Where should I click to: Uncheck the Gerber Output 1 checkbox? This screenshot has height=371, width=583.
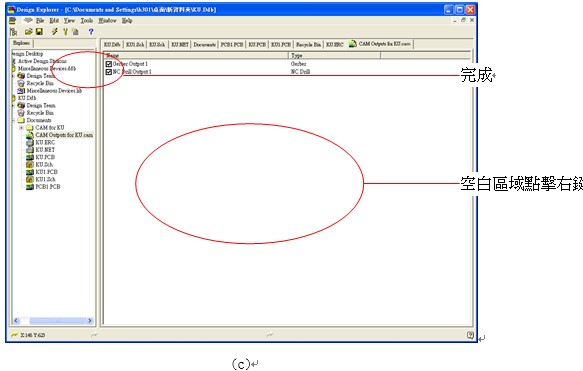109,64
